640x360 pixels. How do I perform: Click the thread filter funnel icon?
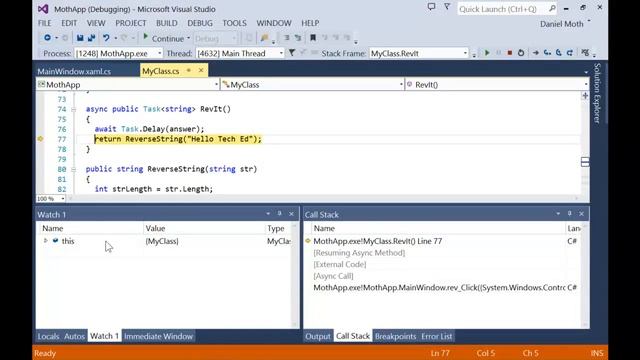click(x=292, y=53)
